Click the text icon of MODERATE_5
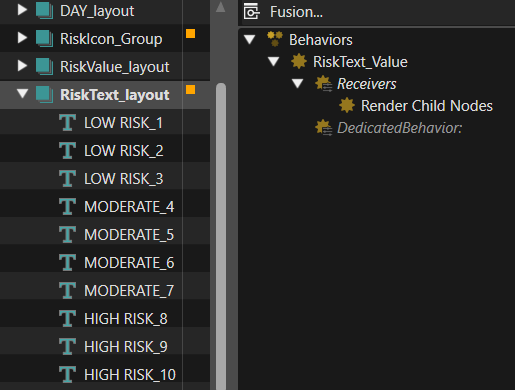Screen dimensions: 515x390 pyautogui.click(x=68, y=235)
